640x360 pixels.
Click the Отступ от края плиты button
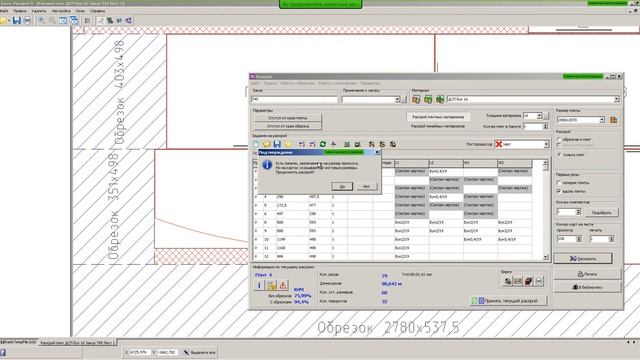tap(288, 118)
